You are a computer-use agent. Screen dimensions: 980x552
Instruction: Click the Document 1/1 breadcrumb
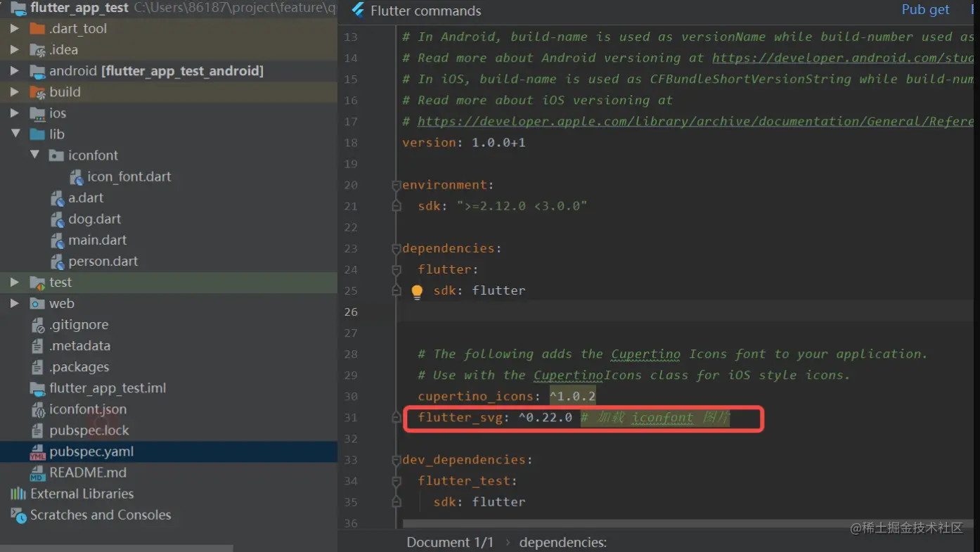[450, 542]
